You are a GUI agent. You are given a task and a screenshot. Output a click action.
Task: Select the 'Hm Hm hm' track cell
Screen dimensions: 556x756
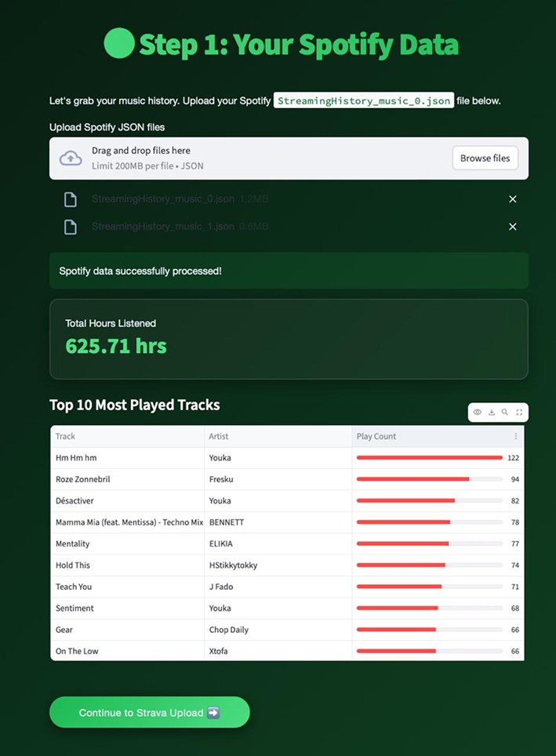point(127,457)
